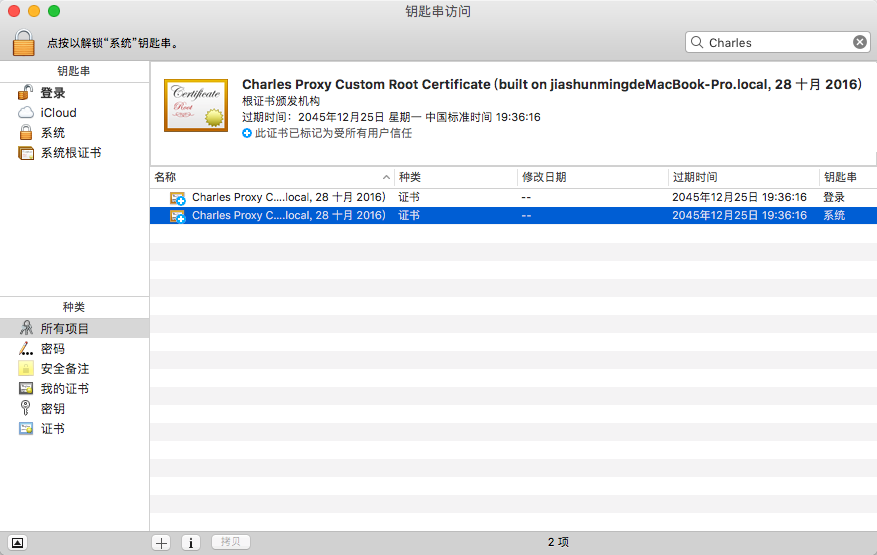The image size is (877, 555).
Task: Open the 系统根证书 keychain
Action: [x=70, y=153]
